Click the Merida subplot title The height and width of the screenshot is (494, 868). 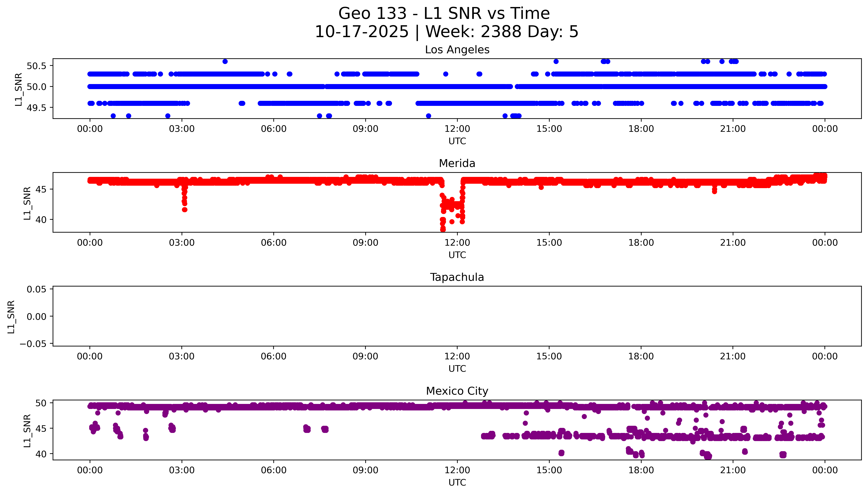click(457, 163)
